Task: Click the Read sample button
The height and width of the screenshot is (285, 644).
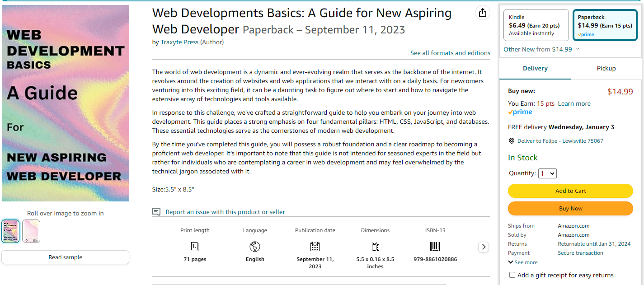Action: (x=66, y=257)
